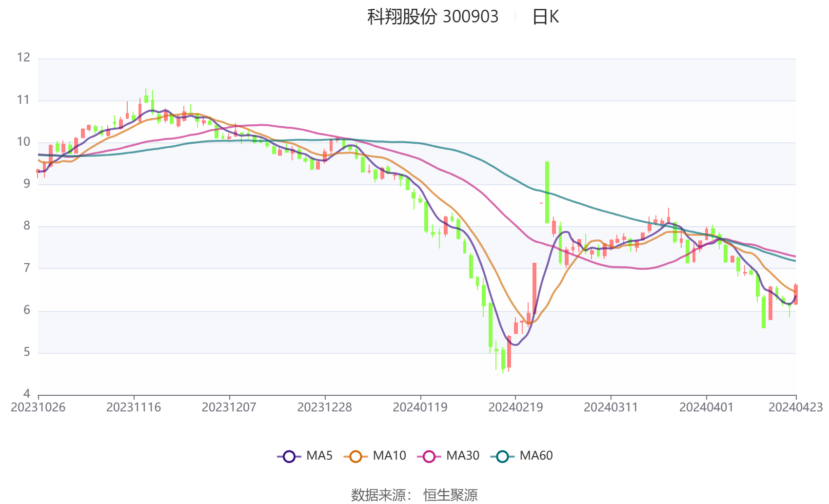Select the 20240219 x-axis date label
The width and height of the screenshot is (829, 504).
point(515,407)
